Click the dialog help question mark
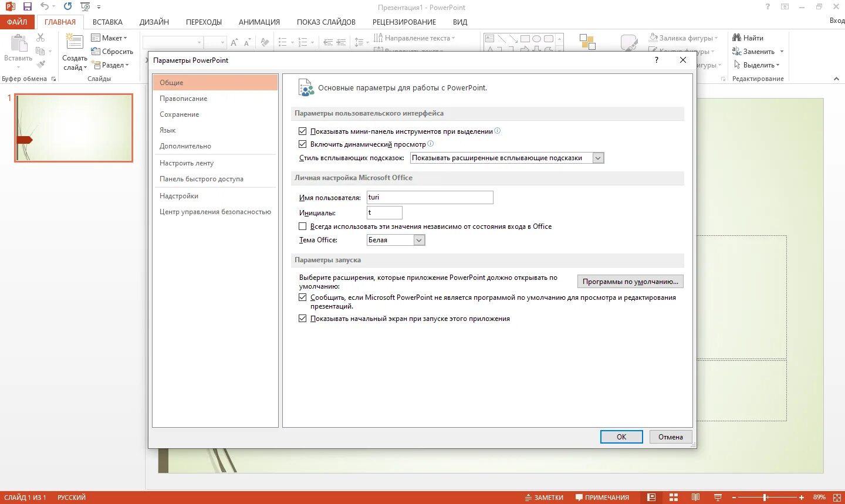The width and height of the screenshot is (845, 504). 657,60
